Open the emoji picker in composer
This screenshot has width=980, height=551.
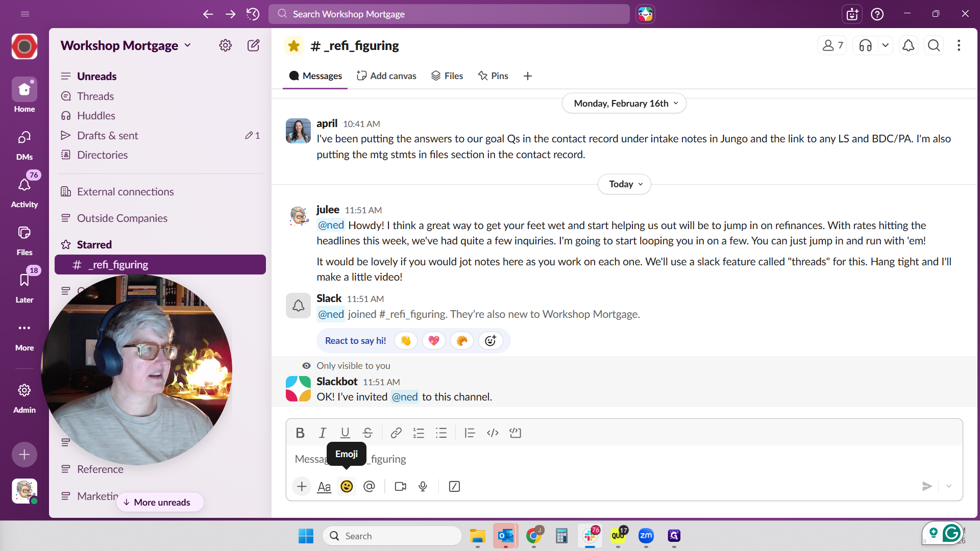347,487
